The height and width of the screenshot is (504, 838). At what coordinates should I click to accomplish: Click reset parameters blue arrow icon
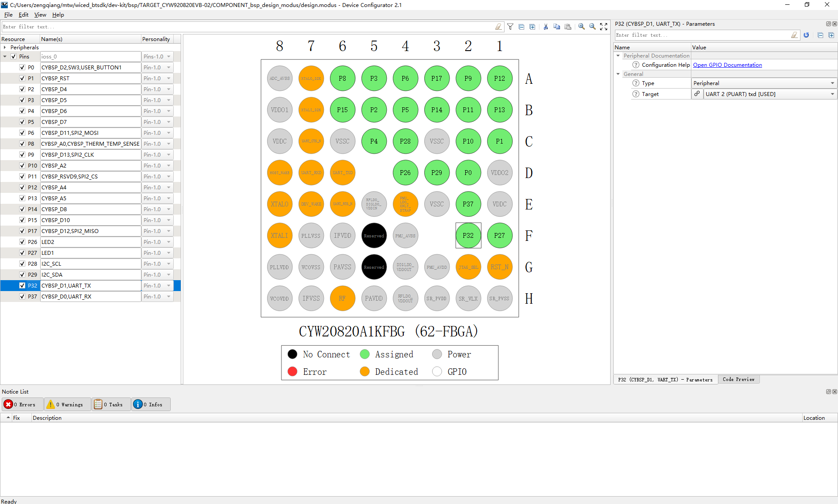(806, 35)
